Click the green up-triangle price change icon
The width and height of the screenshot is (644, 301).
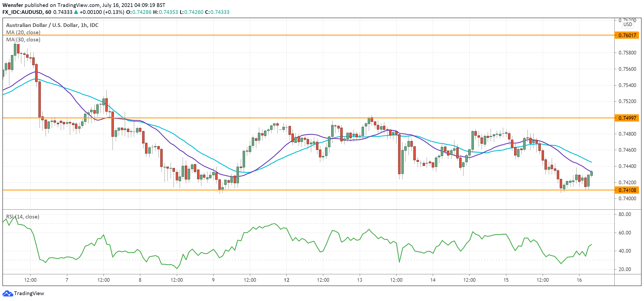click(x=76, y=12)
